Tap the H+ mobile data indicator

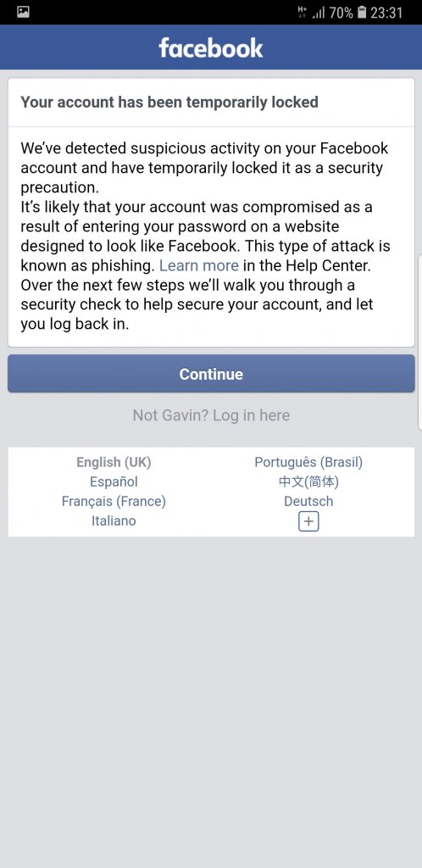coord(302,12)
